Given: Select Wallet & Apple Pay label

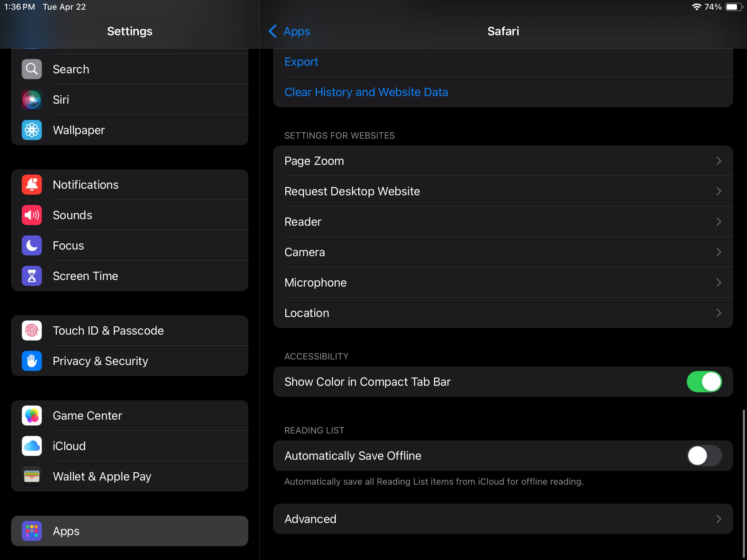Looking at the screenshot, I should click(102, 476).
